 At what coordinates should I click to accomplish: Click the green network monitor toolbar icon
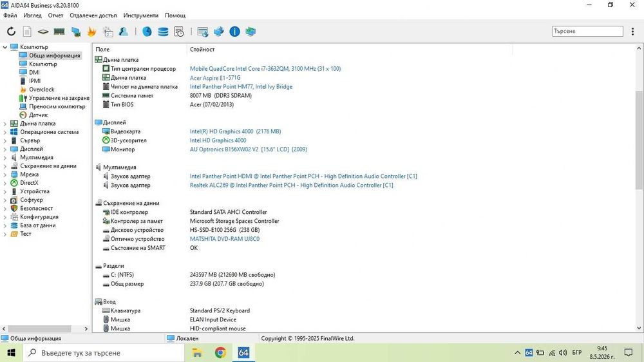pyautogui.click(x=251, y=31)
